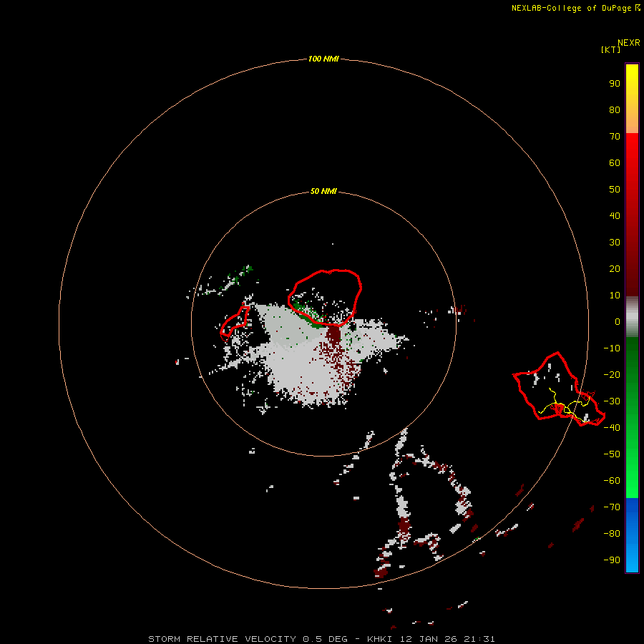Click the NEXLAB-College of DuPage credit text
This screenshot has width=644, height=644.
(575, 8)
